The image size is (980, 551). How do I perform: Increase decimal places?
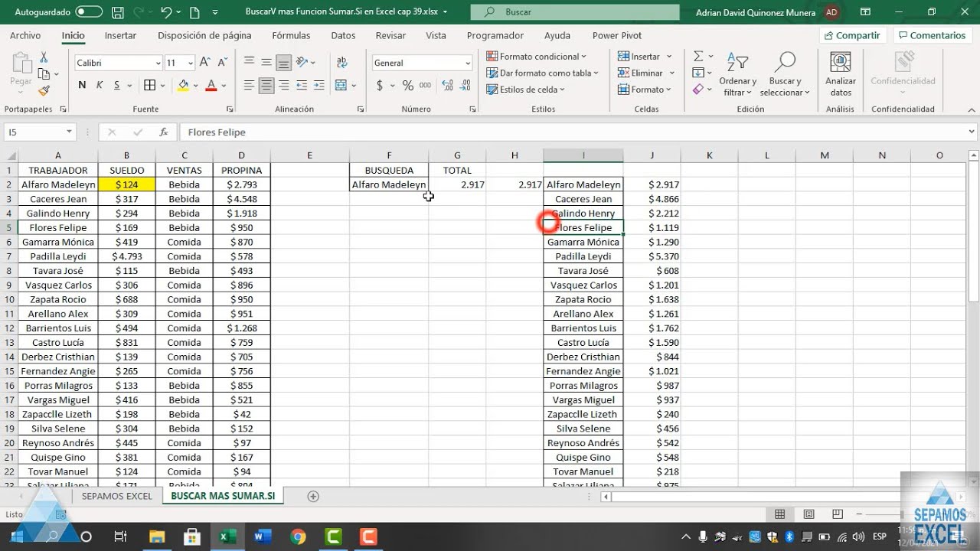tap(446, 85)
